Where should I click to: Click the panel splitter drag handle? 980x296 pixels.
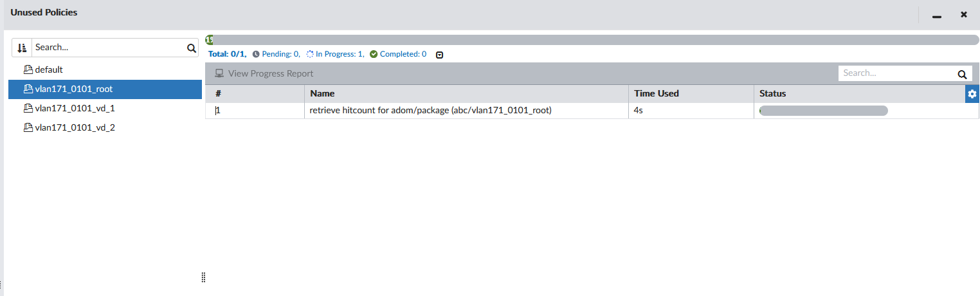pos(203,277)
